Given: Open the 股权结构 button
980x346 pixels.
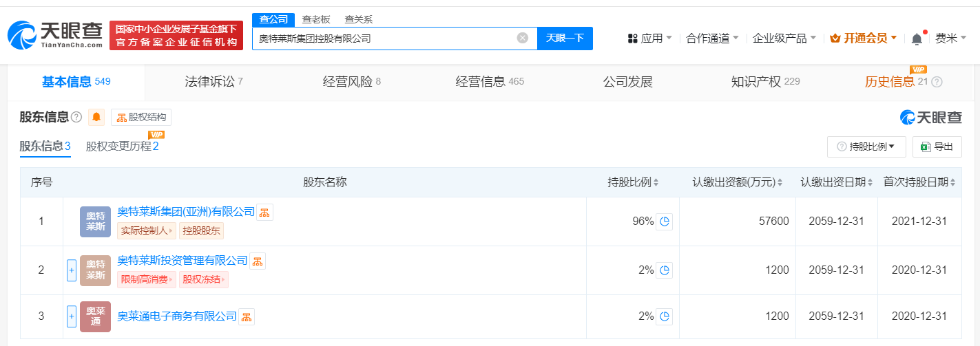Looking at the screenshot, I should pyautogui.click(x=141, y=117).
